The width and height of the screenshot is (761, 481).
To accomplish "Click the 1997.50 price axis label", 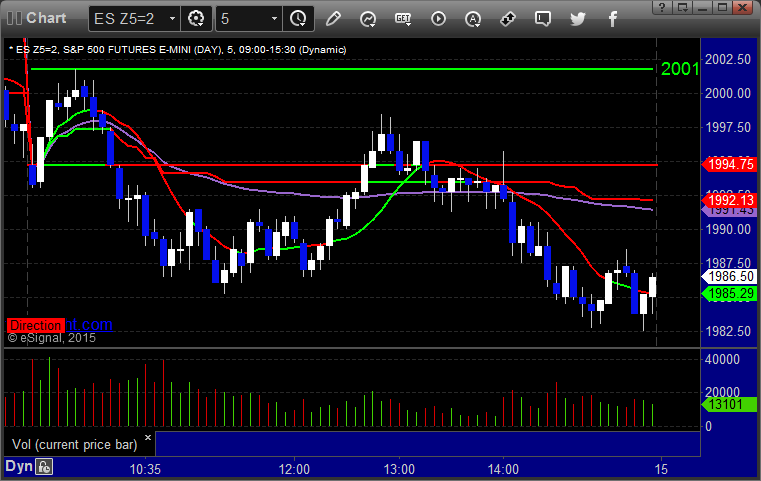I will coord(728,127).
